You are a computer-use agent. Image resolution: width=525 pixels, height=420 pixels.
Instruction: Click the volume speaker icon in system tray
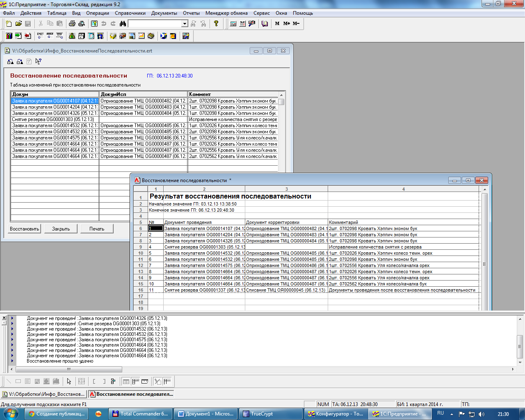pyautogui.click(x=481, y=414)
